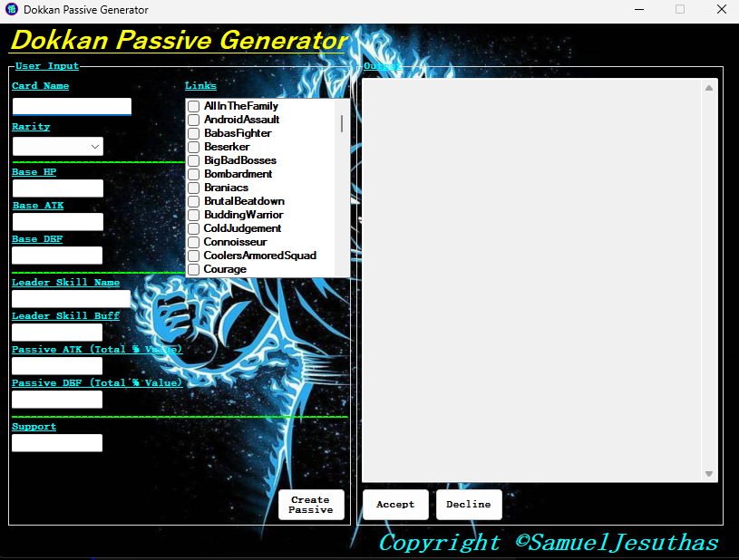This screenshot has width=739, height=560.
Task: Enable the CoolersArmoredSquad checkbox
Action: [193, 256]
